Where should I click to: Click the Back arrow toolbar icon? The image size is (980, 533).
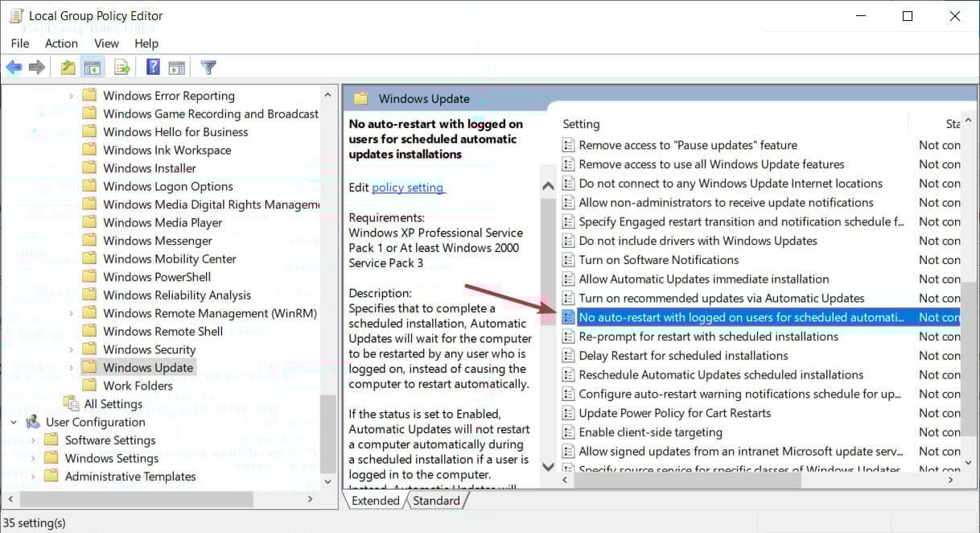point(14,68)
